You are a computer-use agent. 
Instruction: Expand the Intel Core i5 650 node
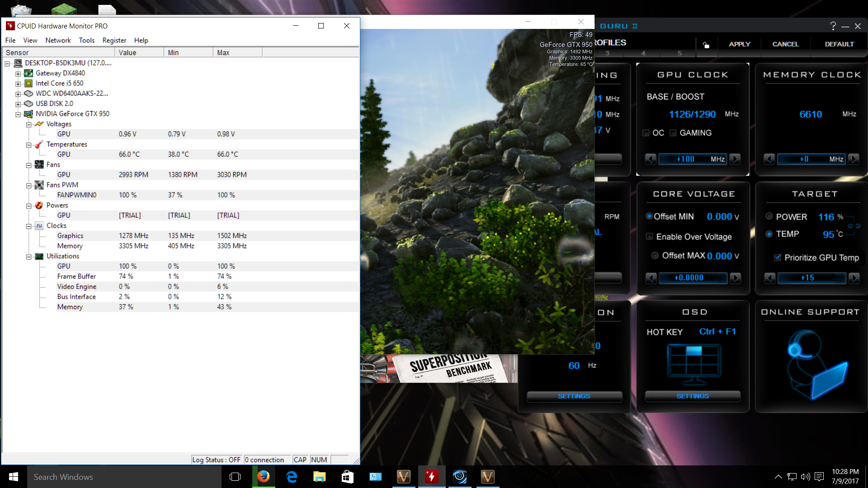click(18, 84)
